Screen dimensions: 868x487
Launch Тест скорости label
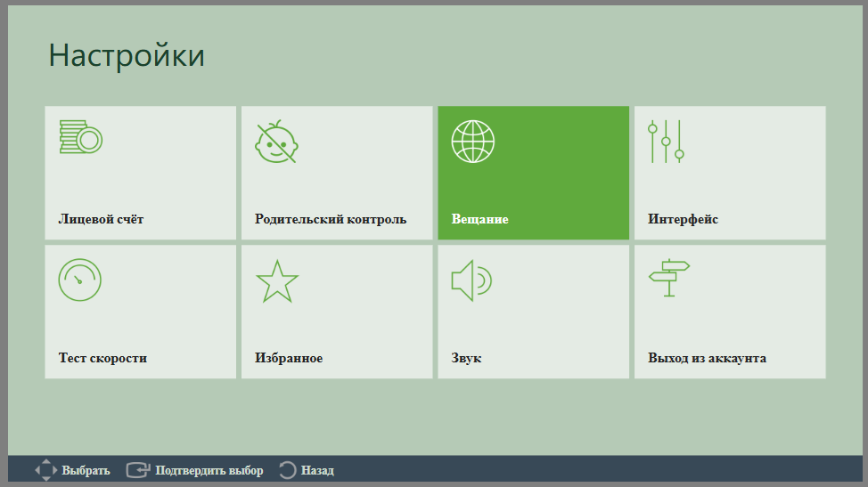[102, 358]
